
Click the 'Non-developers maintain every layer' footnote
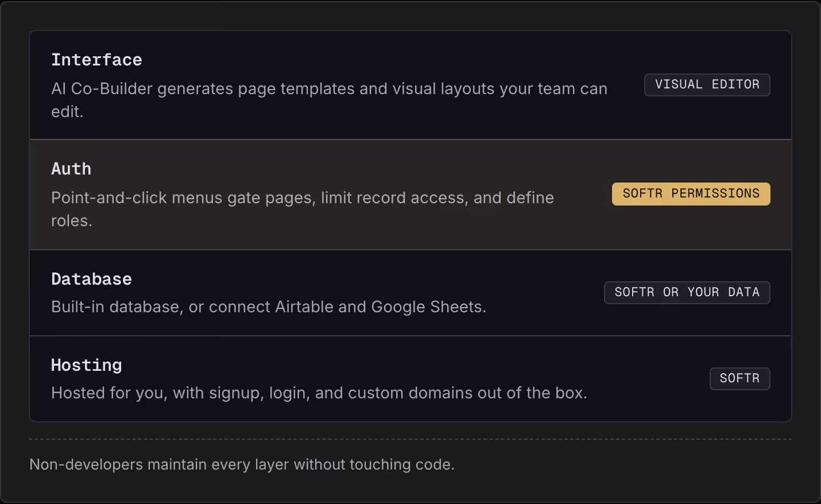(x=242, y=464)
